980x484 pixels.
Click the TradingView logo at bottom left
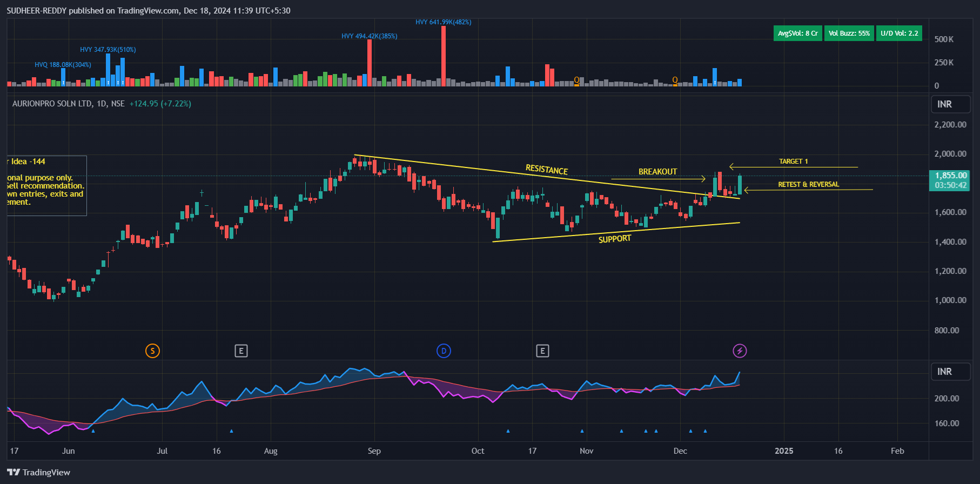pyautogui.click(x=38, y=472)
